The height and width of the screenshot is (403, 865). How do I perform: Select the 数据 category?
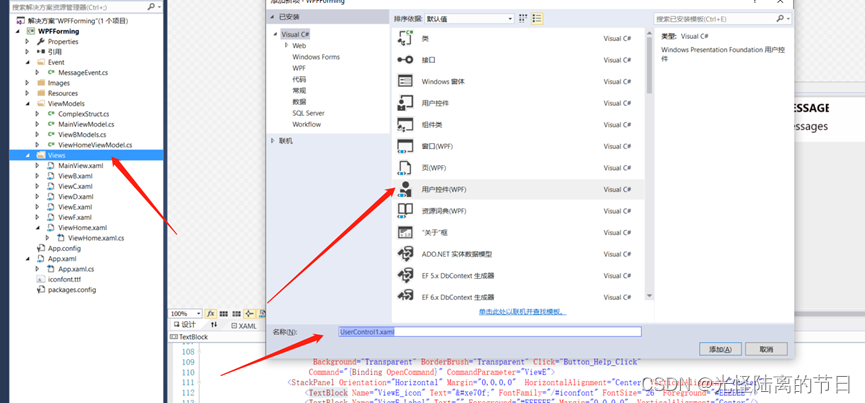click(299, 102)
